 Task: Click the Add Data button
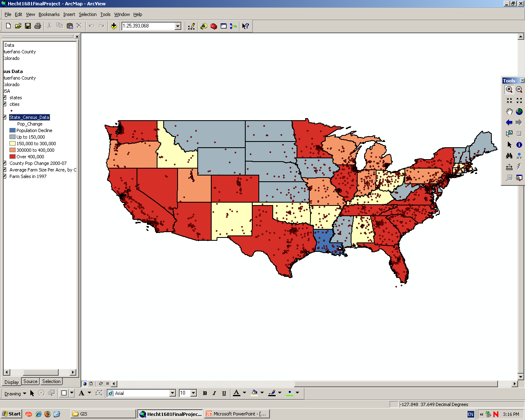pyautogui.click(x=114, y=26)
